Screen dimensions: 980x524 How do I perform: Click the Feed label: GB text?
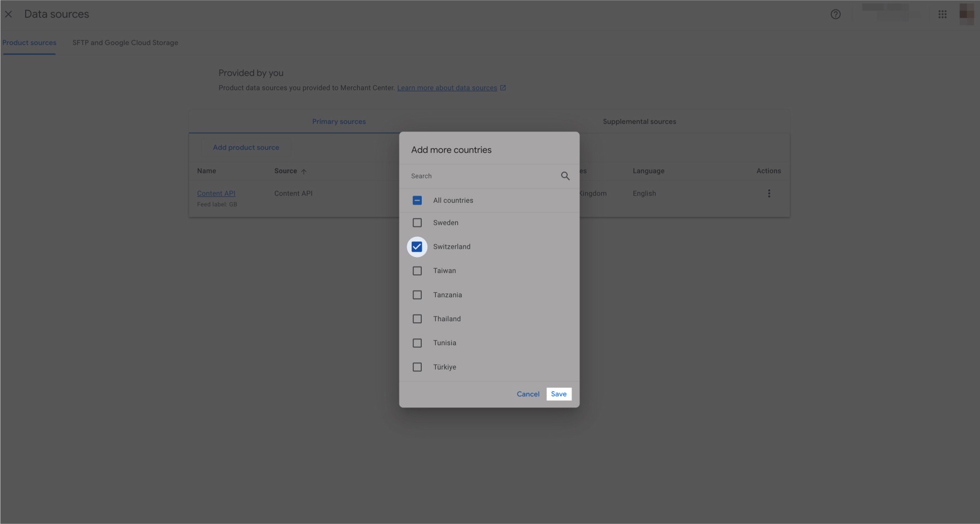217,205
